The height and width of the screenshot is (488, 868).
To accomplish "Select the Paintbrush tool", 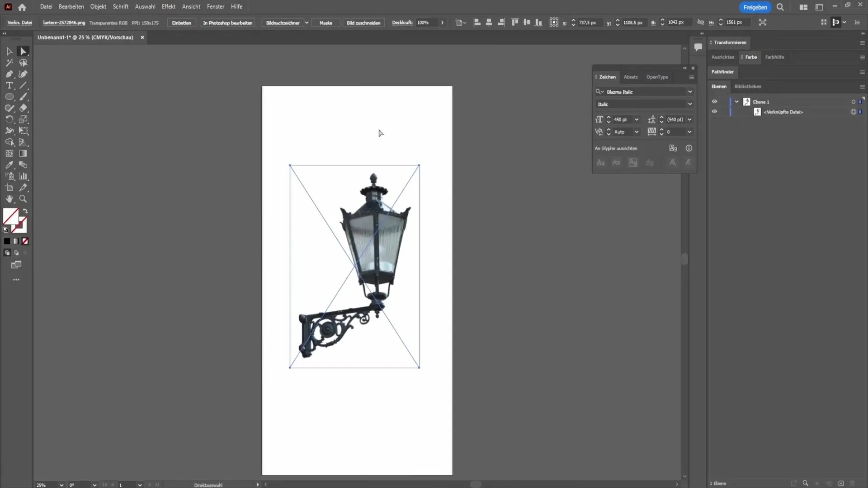I will [23, 97].
